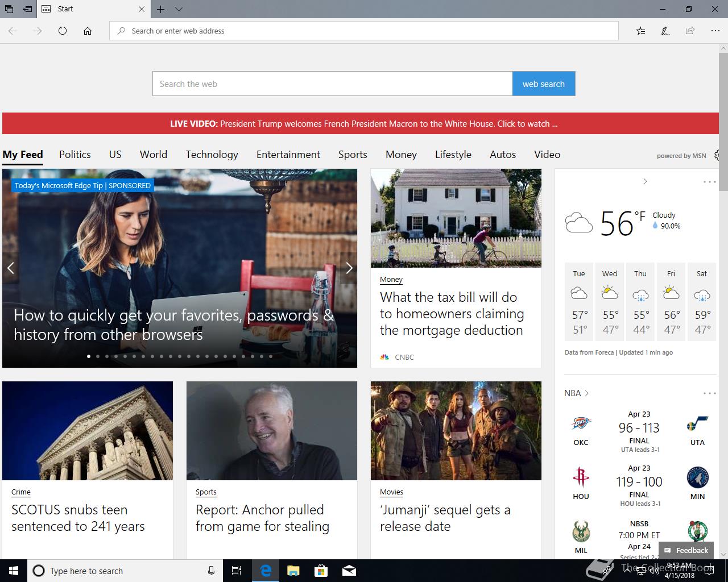Click the Supreme Court building thumbnail

88,431
